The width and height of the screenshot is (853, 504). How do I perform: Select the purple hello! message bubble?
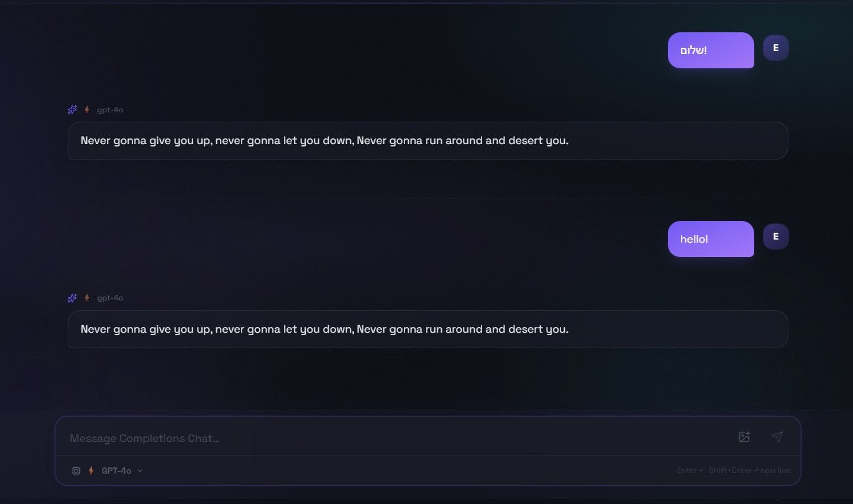point(711,239)
